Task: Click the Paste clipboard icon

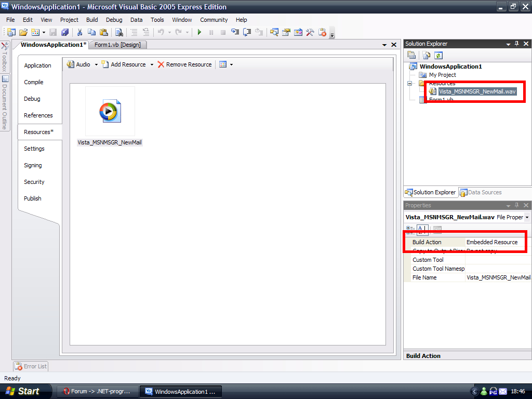Action: coord(104,32)
